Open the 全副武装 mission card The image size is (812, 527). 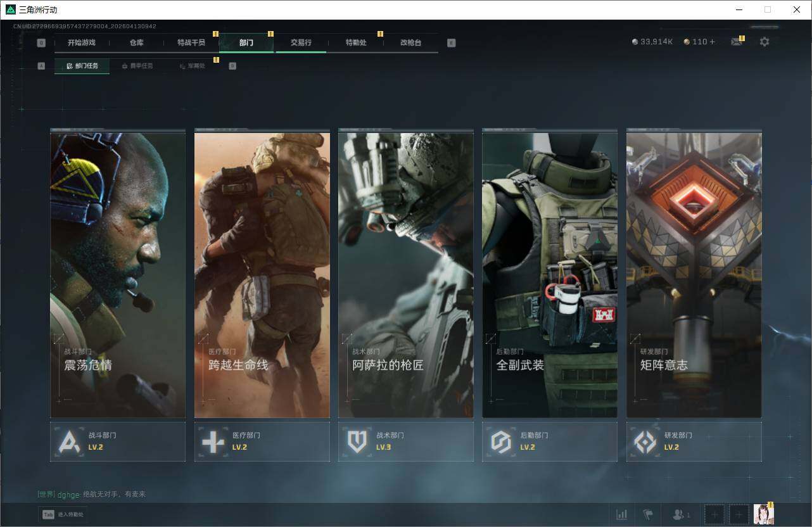(x=549, y=274)
